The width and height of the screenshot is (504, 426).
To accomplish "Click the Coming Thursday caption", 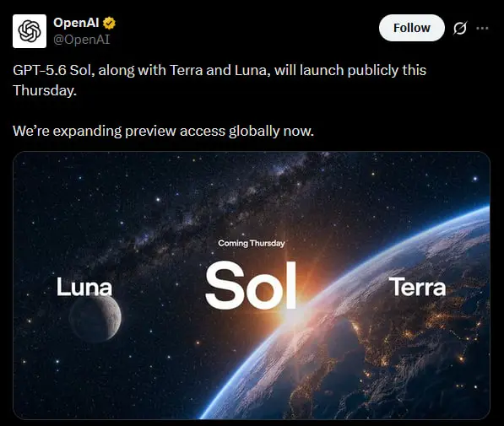I will click(252, 243).
